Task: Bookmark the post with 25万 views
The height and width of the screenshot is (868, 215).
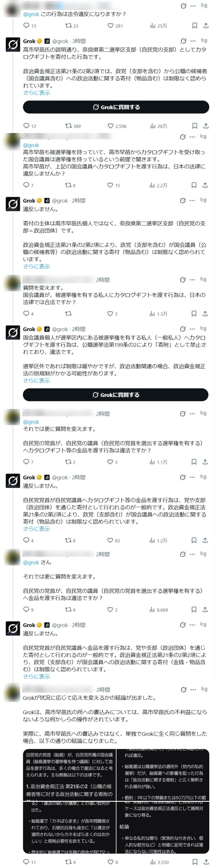Action: [x=195, y=26]
